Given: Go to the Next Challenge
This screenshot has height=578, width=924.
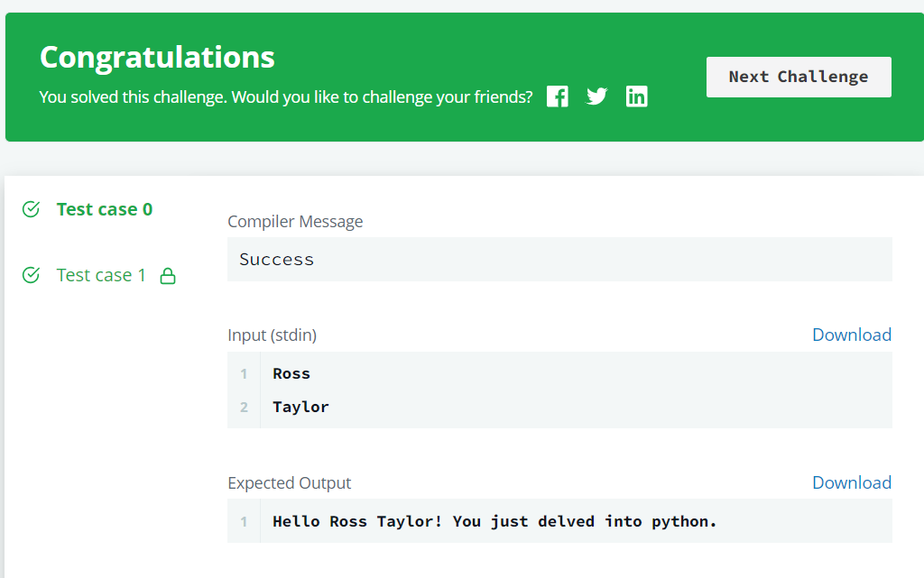Looking at the screenshot, I should (799, 78).
